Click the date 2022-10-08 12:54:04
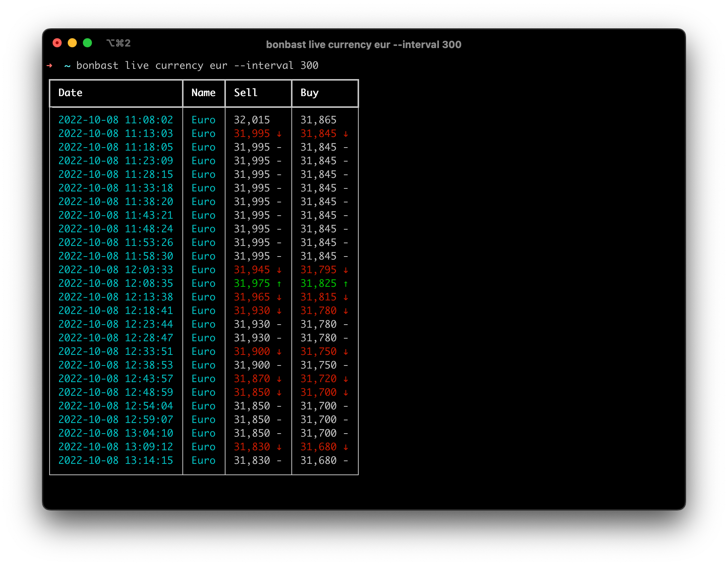 click(x=116, y=406)
